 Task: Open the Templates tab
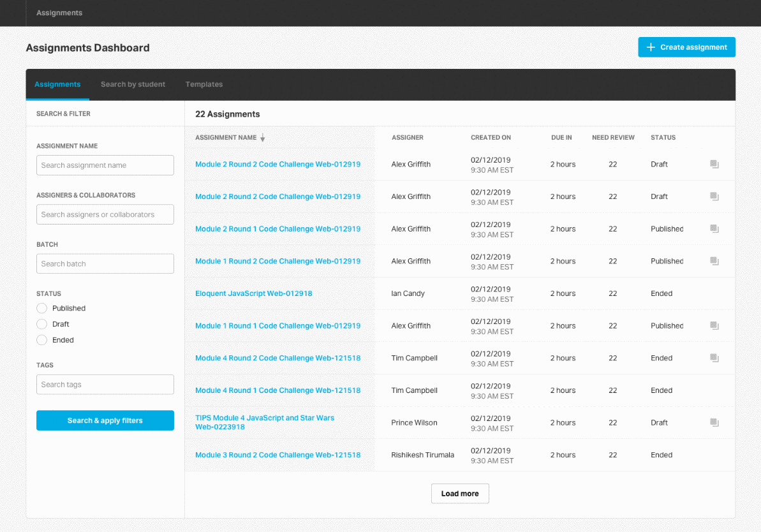(204, 84)
